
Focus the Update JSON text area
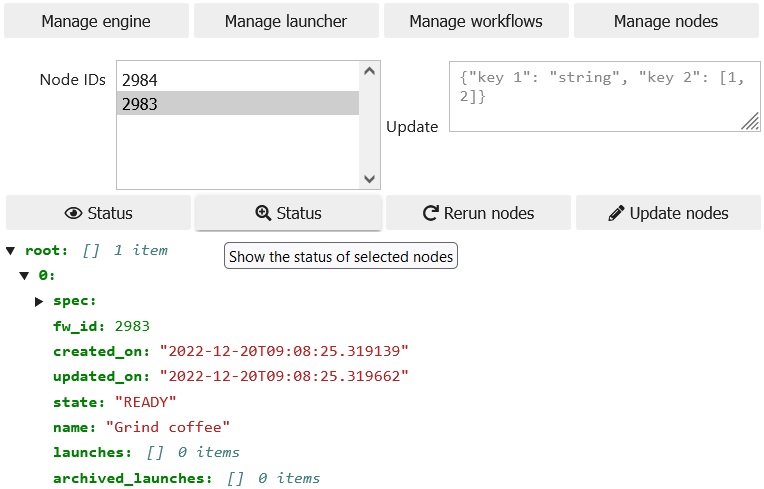(604, 96)
